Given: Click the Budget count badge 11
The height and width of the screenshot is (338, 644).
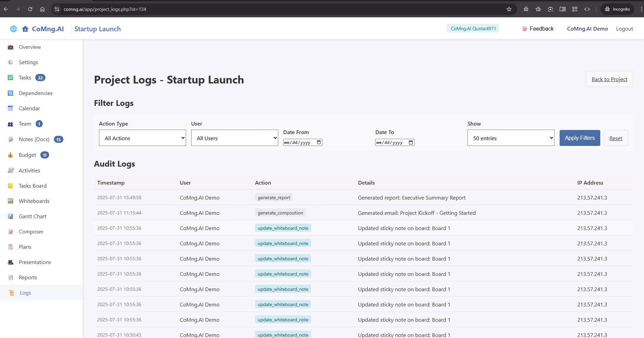Looking at the screenshot, I should 45,155.
